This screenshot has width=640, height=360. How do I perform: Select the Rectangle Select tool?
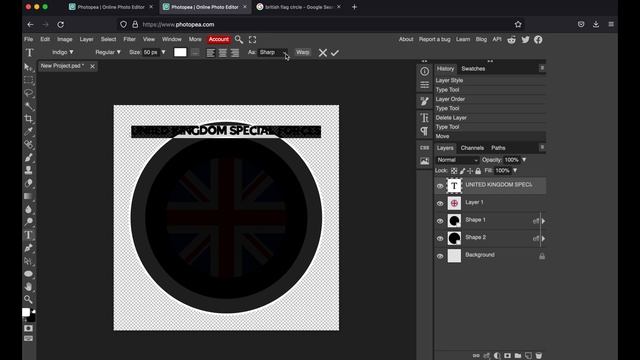pos(28,80)
